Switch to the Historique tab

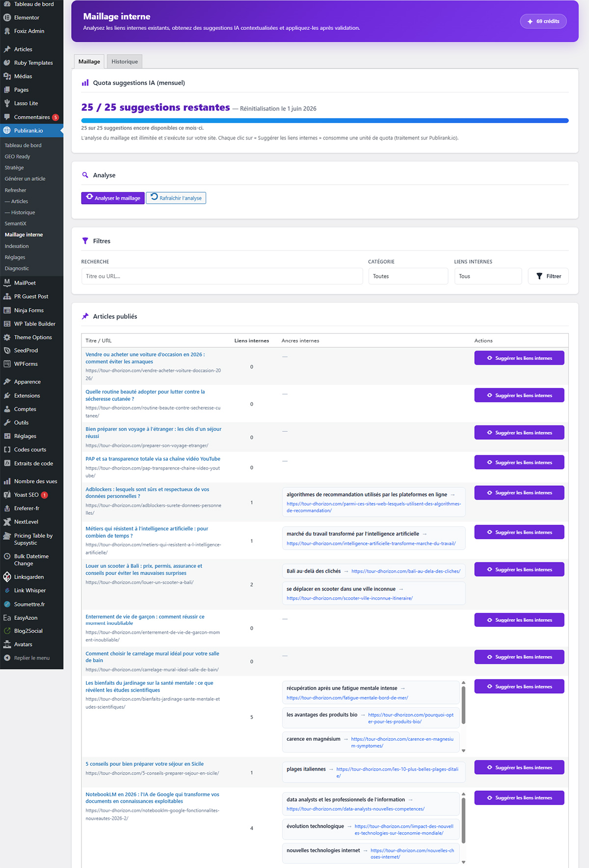click(x=125, y=61)
